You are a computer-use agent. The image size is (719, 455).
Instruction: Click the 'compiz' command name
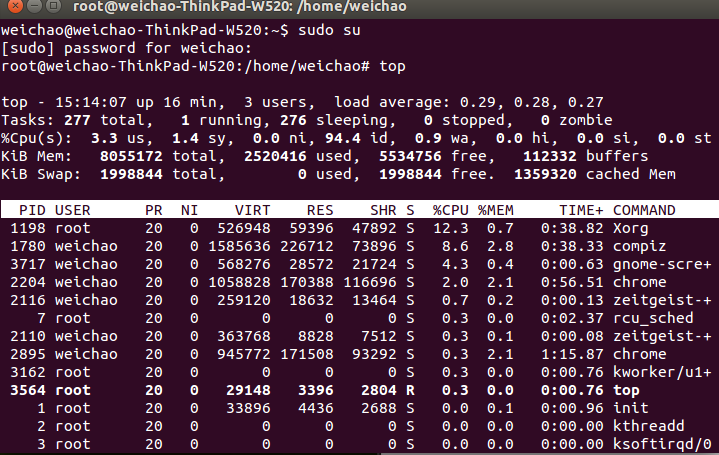point(640,247)
